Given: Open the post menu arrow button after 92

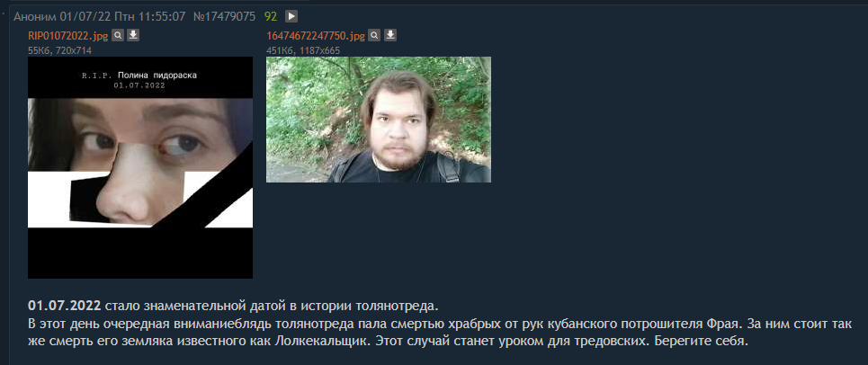Looking at the screenshot, I should coord(291,16).
